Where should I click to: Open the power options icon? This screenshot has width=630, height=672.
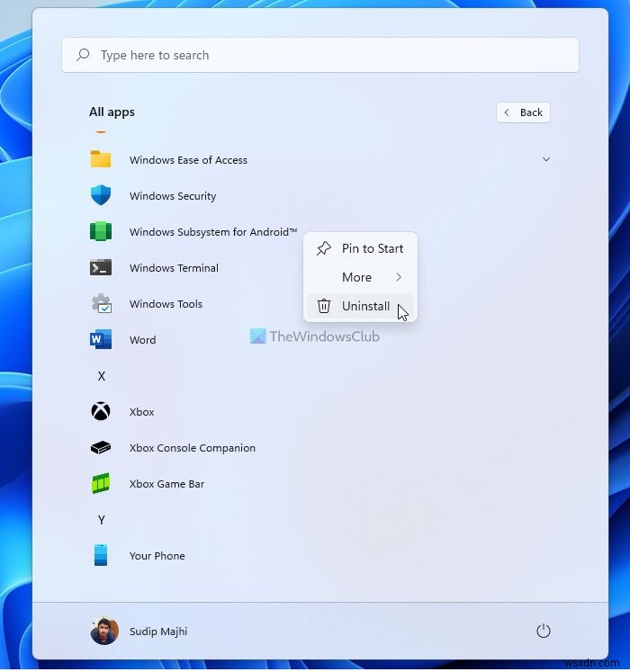tap(544, 632)
